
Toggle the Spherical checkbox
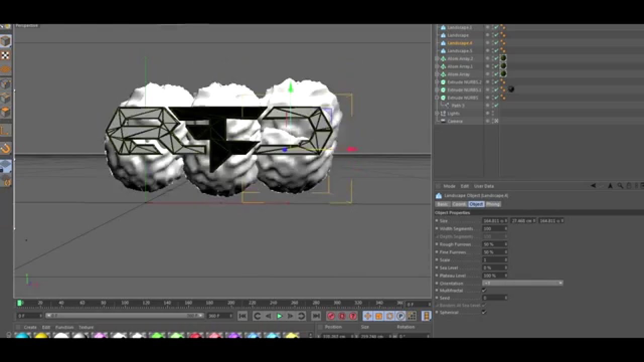(484, 312)
